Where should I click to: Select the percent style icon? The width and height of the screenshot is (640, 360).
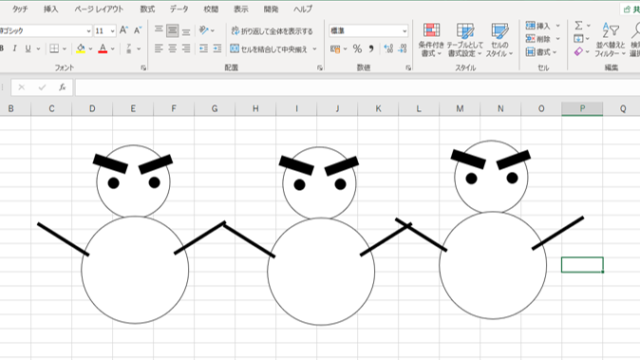point(357,49)
